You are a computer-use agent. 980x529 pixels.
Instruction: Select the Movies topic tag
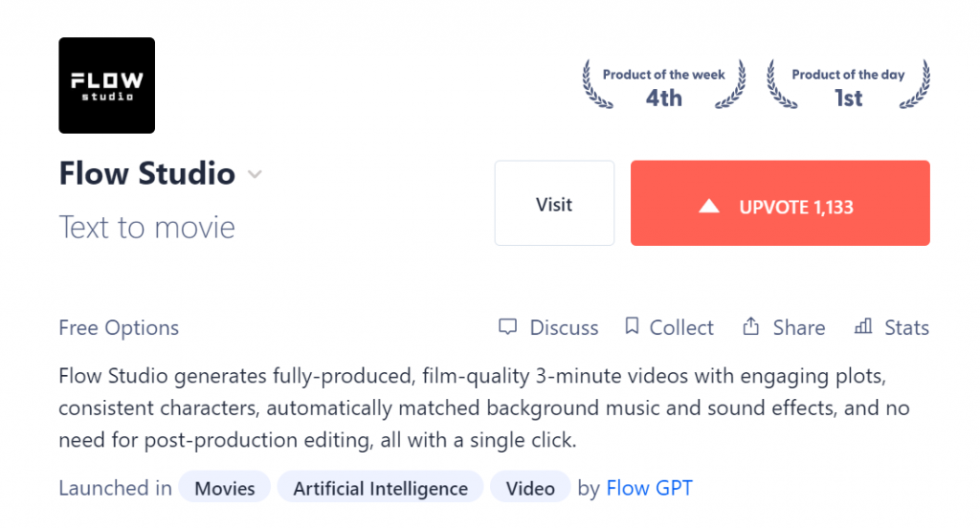(x=224, y=488)
